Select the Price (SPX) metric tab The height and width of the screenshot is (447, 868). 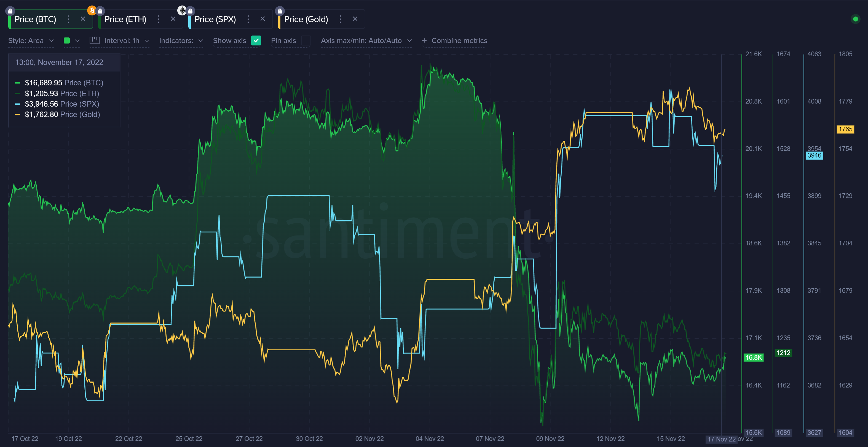pos(215,19)
